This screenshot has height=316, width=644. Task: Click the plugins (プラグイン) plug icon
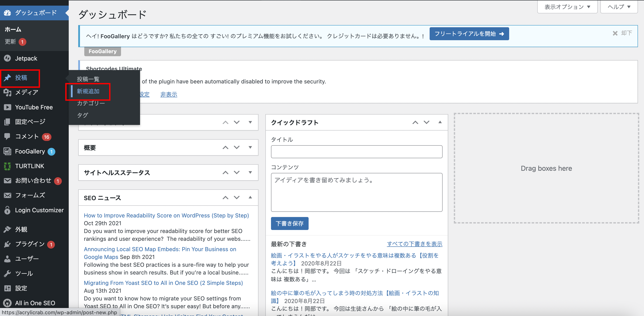(x=8, y=244)
